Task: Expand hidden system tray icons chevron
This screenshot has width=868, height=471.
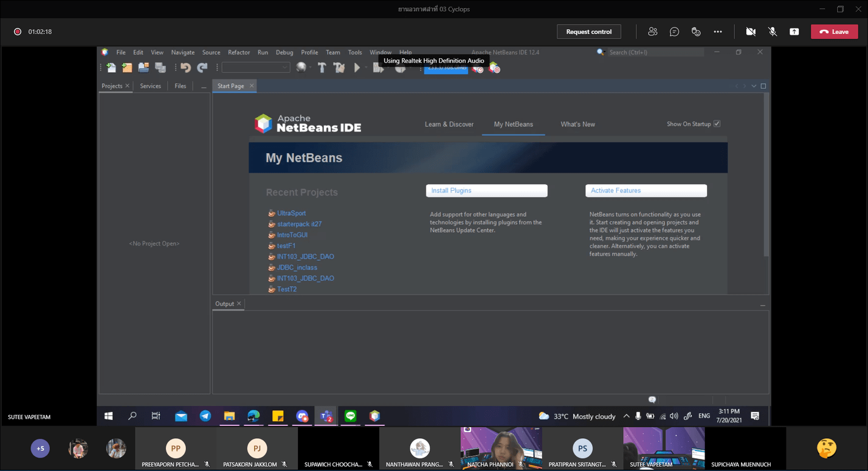Action: (625, 416)
